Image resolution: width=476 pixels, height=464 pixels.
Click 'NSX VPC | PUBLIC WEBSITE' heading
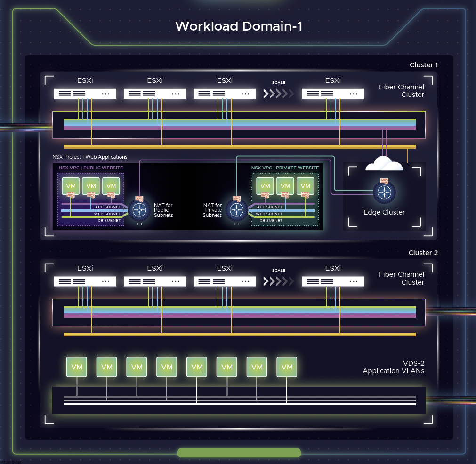[91, 168]
